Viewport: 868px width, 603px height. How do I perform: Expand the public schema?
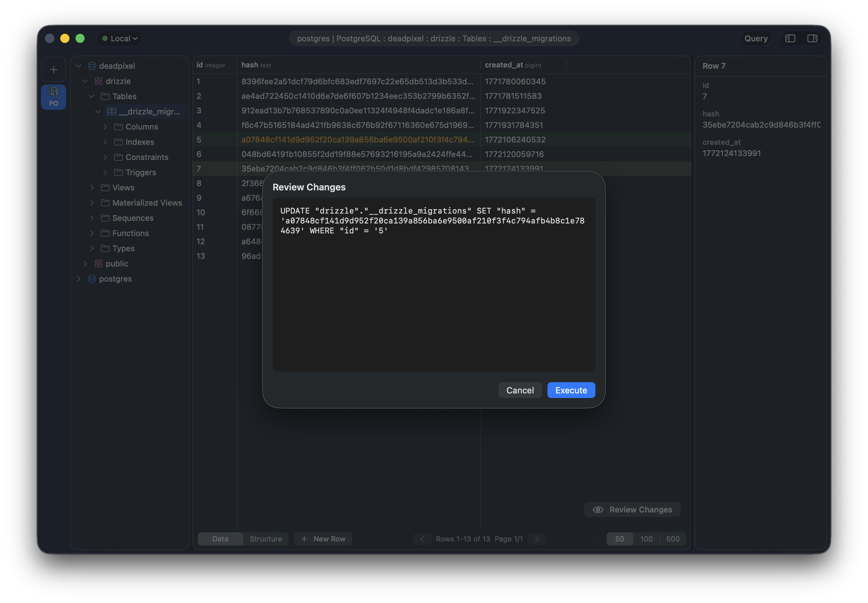[85, 263]
